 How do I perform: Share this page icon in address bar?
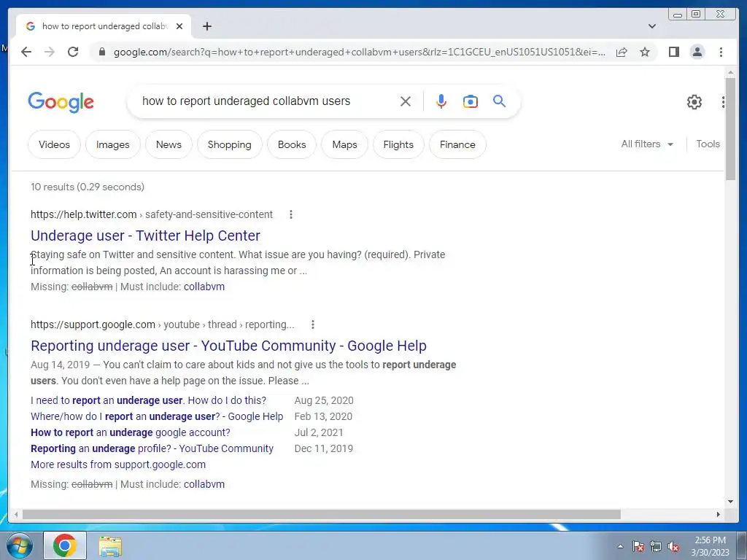point(622,52)
